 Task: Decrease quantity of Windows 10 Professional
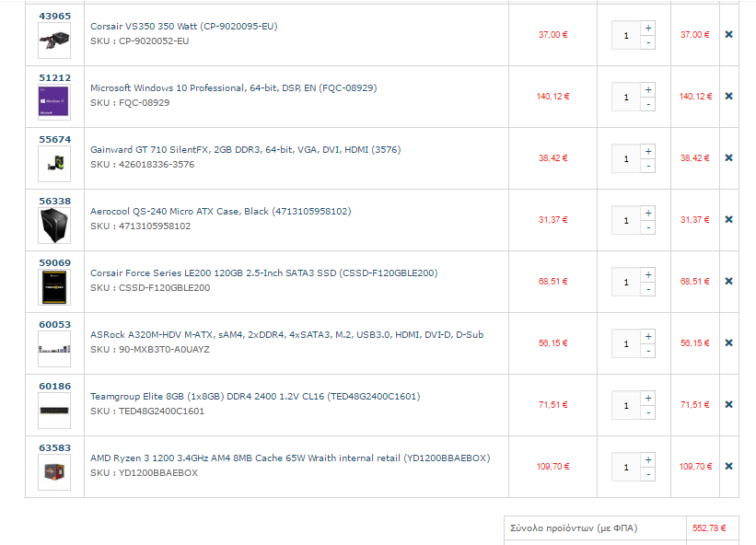tap(648, 104)
